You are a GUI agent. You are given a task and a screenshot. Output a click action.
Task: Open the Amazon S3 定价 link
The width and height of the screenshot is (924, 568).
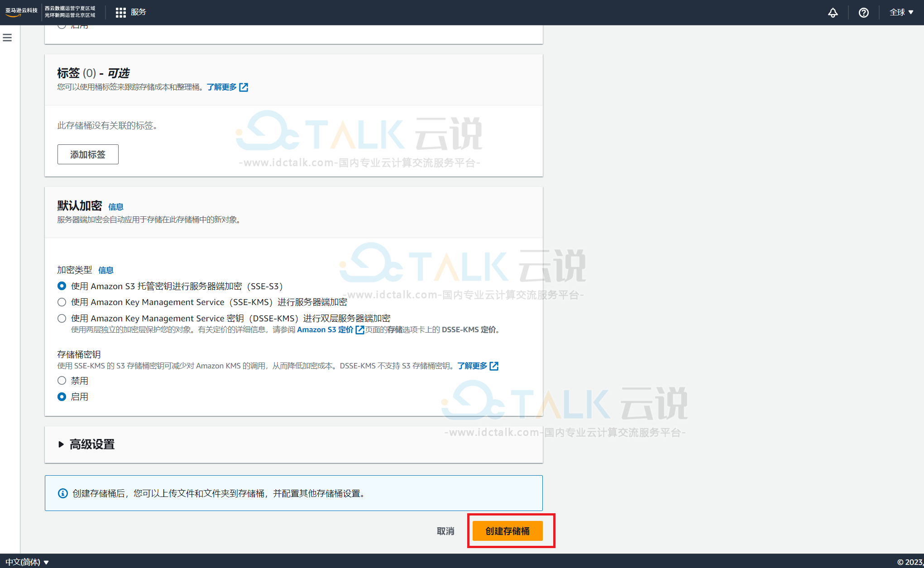(x=325, y=329)
